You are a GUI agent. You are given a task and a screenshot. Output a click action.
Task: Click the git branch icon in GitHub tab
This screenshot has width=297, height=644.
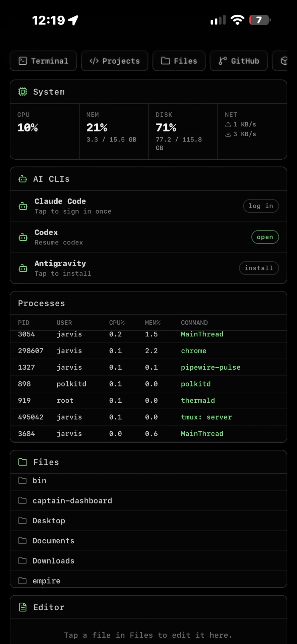tap(223, 61)
